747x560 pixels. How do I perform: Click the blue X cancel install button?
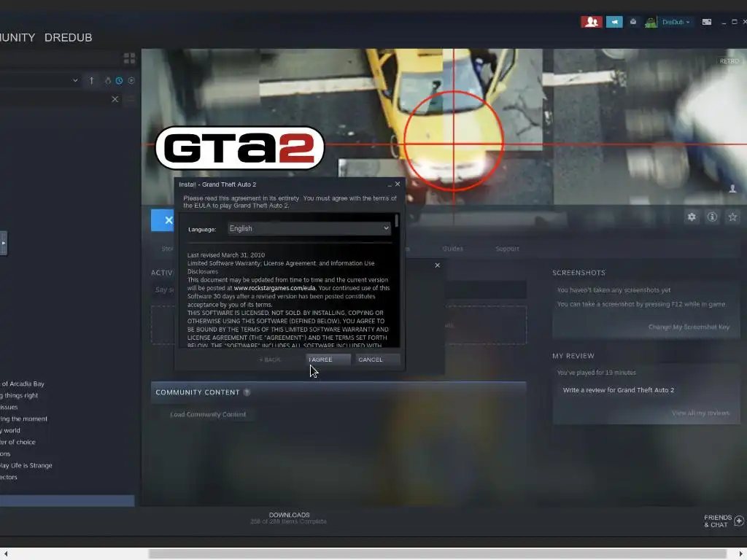click(163, 220)
